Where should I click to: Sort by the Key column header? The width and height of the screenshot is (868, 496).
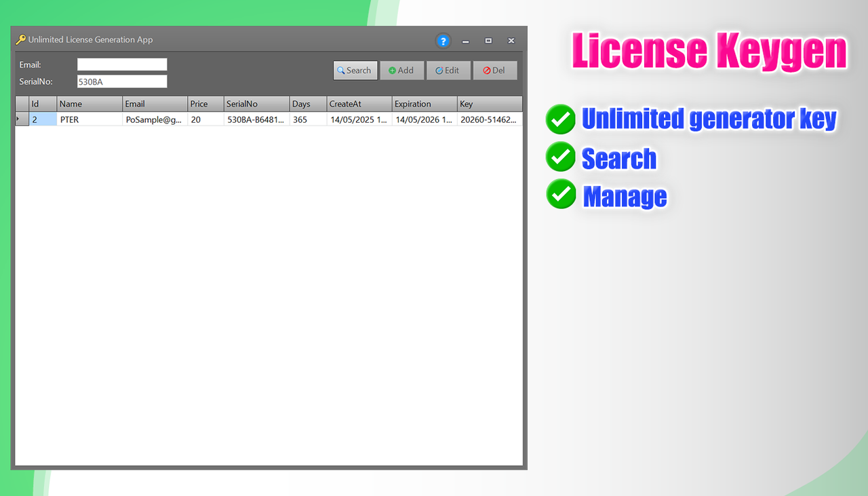click(x=490, y=104)
